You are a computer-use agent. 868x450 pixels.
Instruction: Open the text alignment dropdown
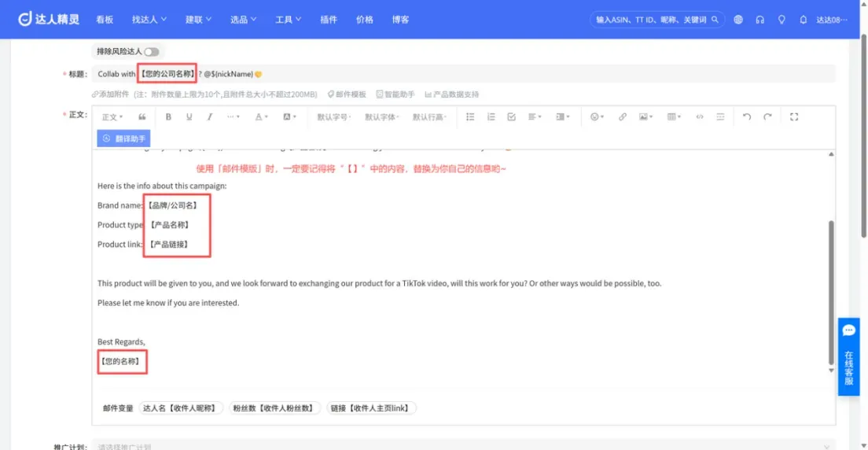click(535, 117)
